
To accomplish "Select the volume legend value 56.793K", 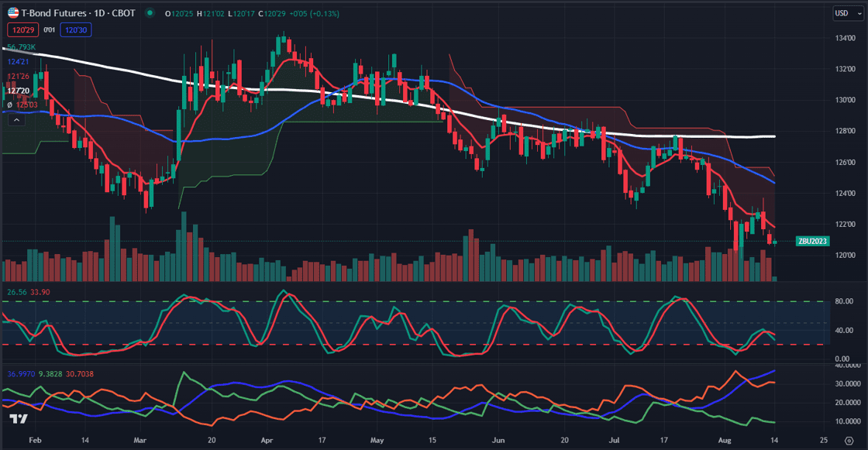I will (21, 47).
